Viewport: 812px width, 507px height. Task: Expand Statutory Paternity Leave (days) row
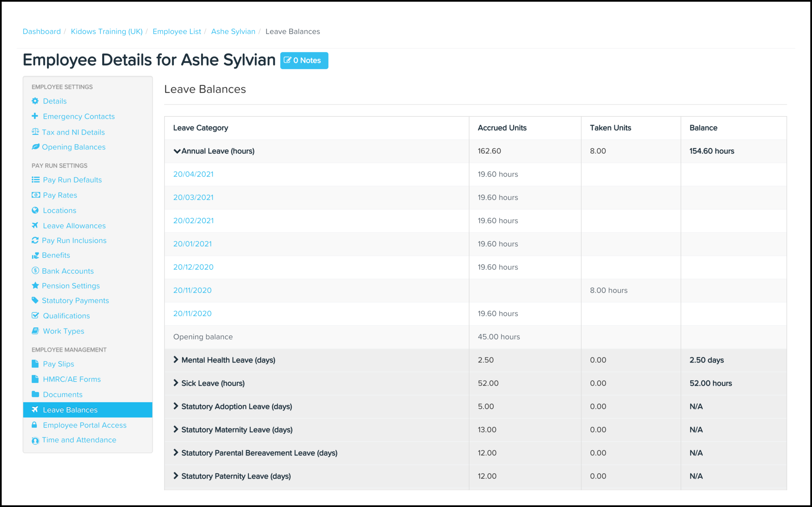(x=176, y=476)
